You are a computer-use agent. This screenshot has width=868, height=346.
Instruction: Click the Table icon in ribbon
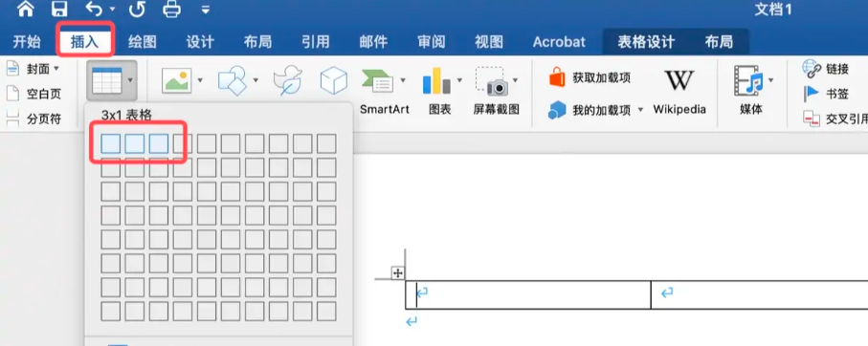click(107, 80)
